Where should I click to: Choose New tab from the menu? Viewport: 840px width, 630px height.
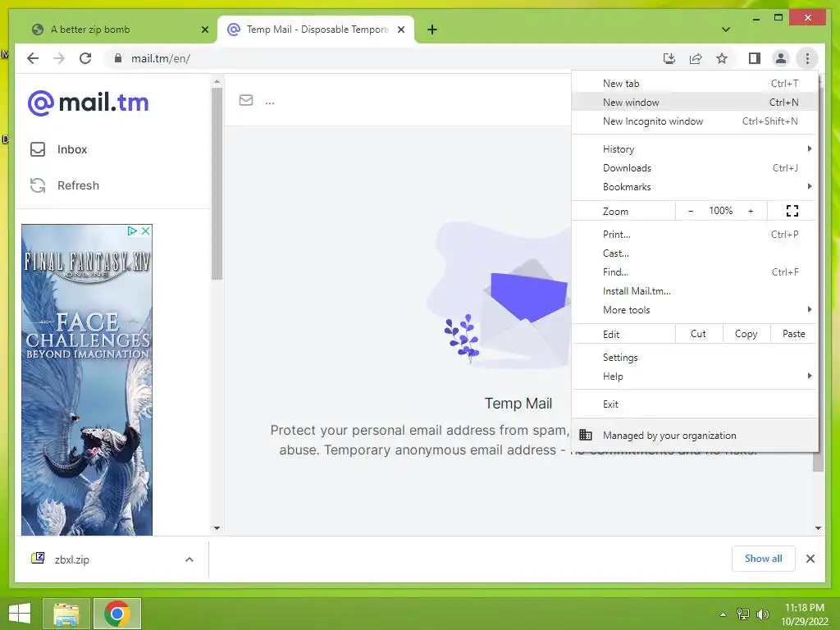(694, 84)
